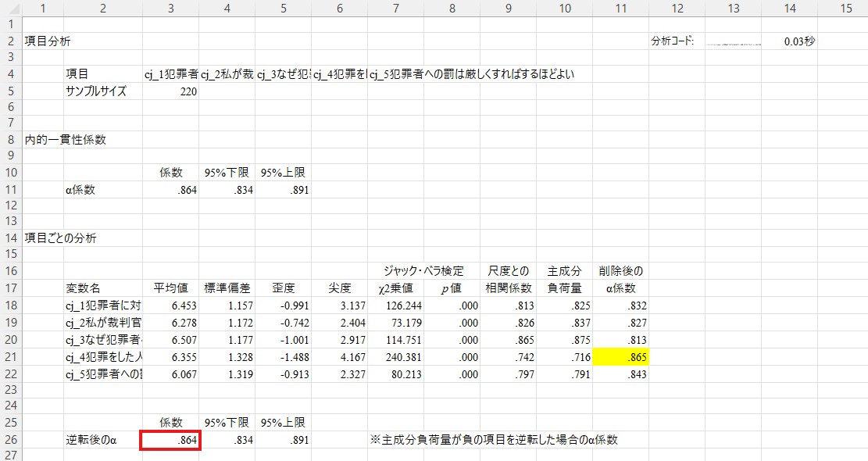Screen dimensions: 868x461
Task: Select the red-bordered .864 cell in row 26
Action: click(x=170, y=440)
